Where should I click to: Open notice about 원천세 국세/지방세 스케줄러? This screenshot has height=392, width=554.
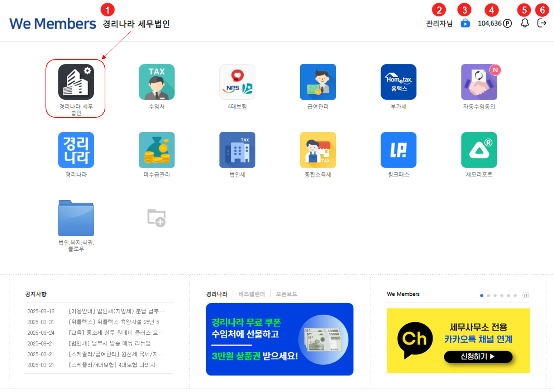pyautogui.click(x=116, y=354)
